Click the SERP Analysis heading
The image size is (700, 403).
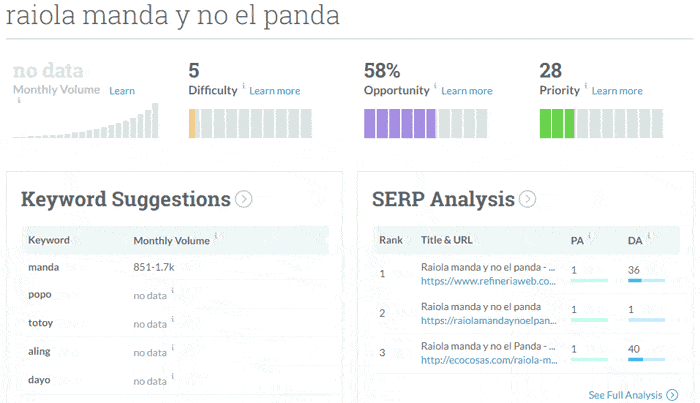coord(443,199)
